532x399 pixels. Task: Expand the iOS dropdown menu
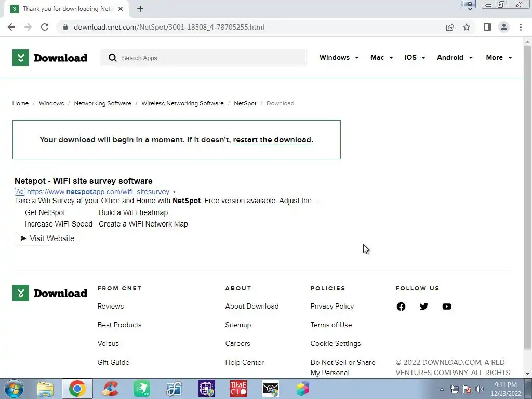tap(415, 57)
